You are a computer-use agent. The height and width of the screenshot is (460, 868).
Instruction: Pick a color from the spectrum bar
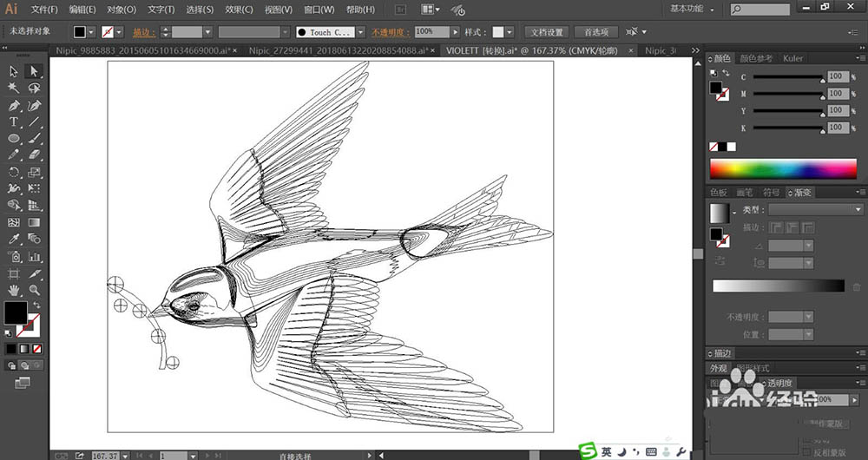pos(783,169)
